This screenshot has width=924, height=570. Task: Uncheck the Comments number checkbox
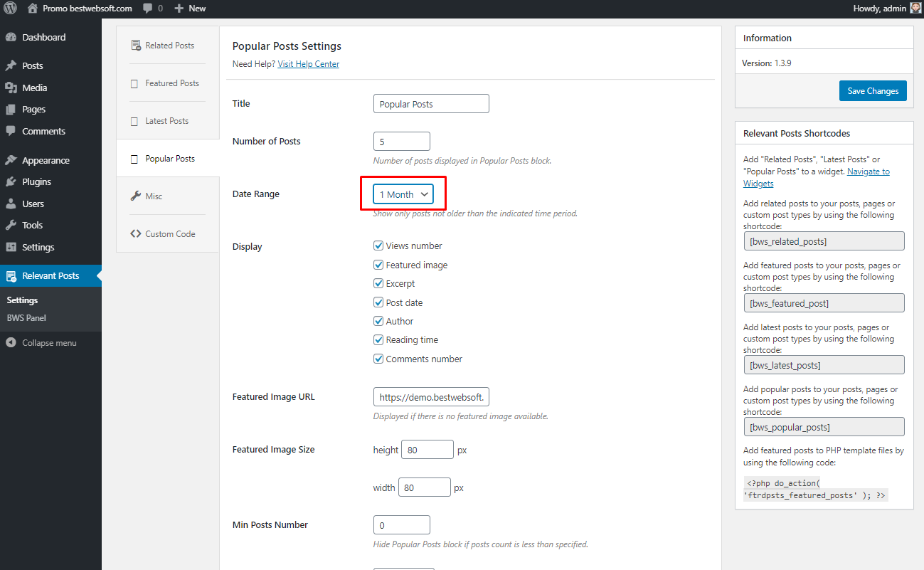click(x=378, y=359)
